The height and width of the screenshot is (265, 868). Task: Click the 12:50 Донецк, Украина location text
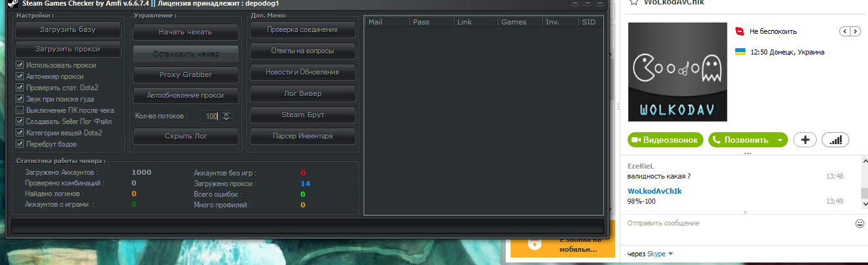click(787, 53)
